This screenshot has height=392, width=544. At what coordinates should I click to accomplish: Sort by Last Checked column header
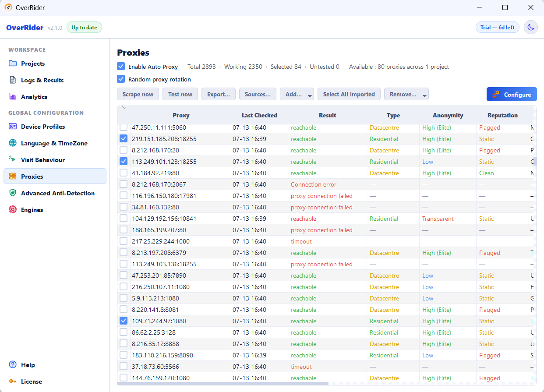pyautogui.click(x=259, y=115)
